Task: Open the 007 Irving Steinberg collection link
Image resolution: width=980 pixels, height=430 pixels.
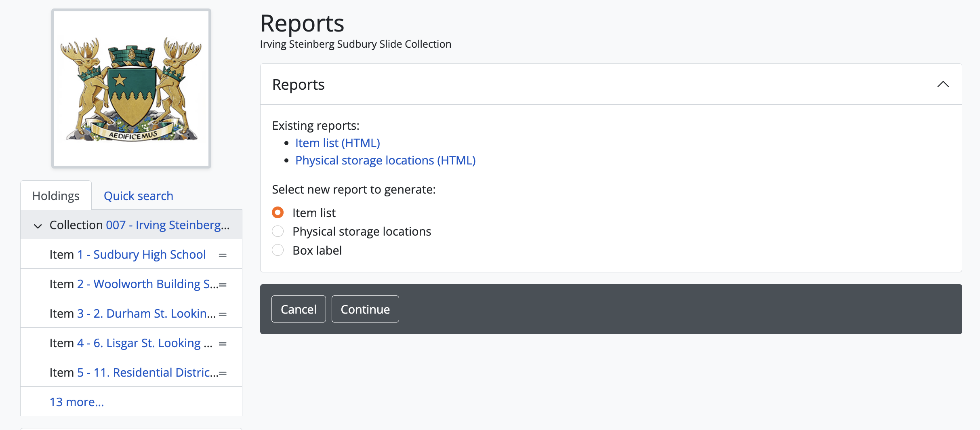Action: point(167,225)
